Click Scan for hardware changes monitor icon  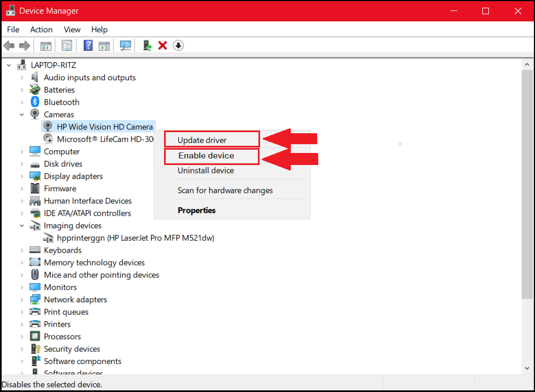click(125, 46)
